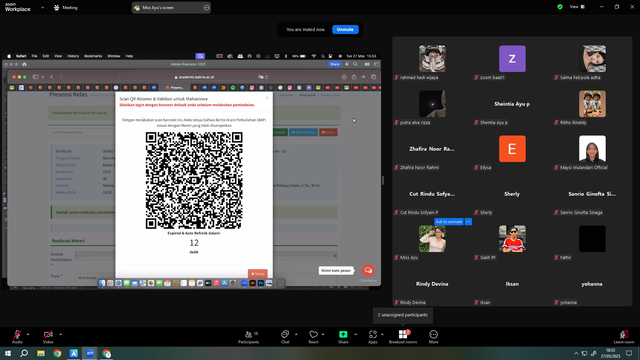Open the History menu in shared Safari
The image size is (640, 360).
(x=73, y=56)
